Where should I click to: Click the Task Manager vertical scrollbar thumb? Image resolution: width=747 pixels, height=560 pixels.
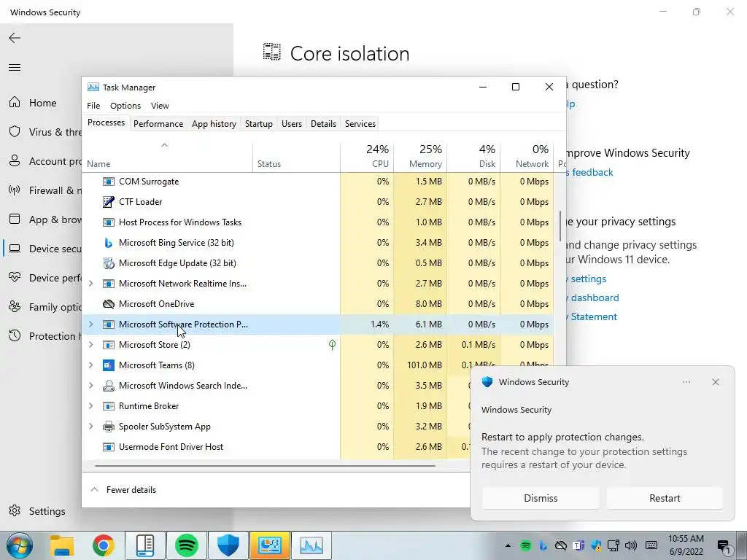click(x=560, y=226)
